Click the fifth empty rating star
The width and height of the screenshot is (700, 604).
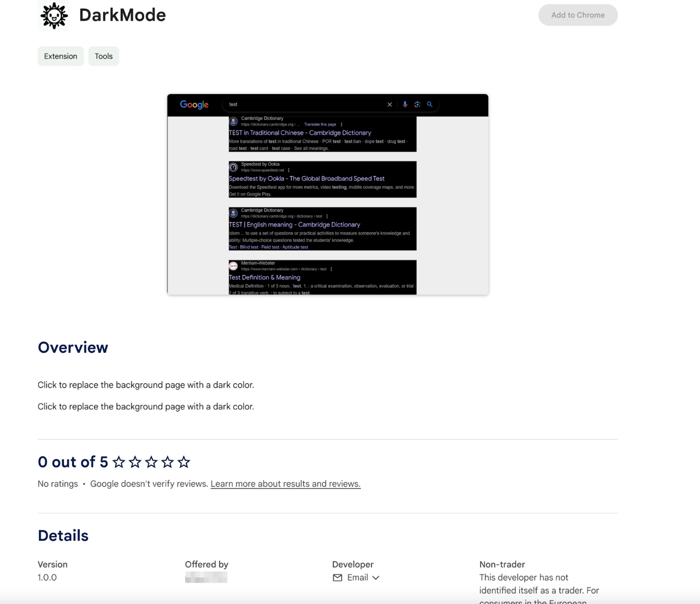(x=184, y=462)
